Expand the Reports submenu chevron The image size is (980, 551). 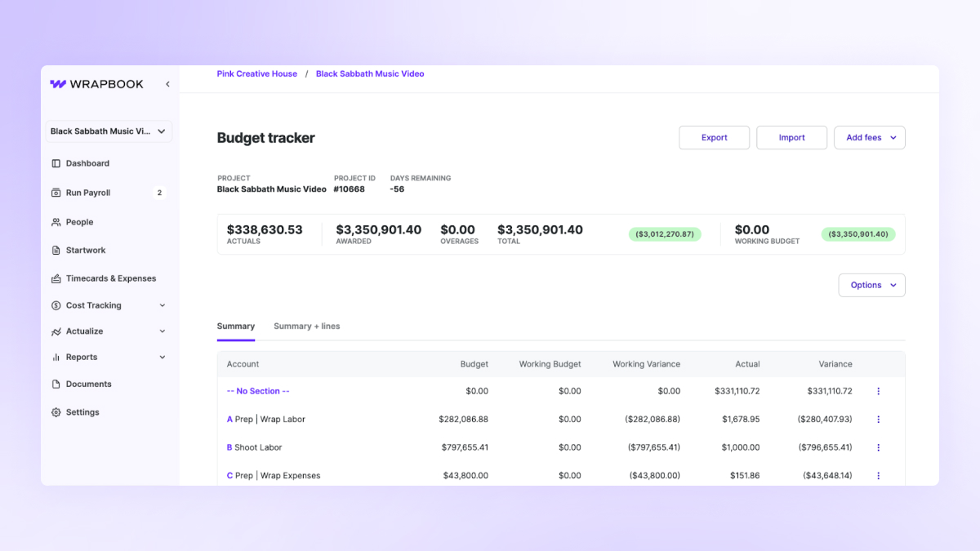[162, 358]
